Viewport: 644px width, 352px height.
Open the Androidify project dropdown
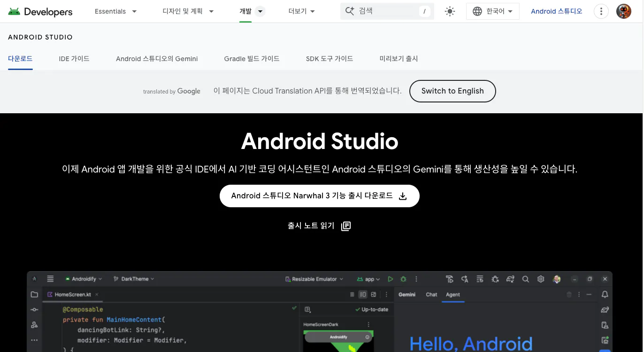coord(84,279)
